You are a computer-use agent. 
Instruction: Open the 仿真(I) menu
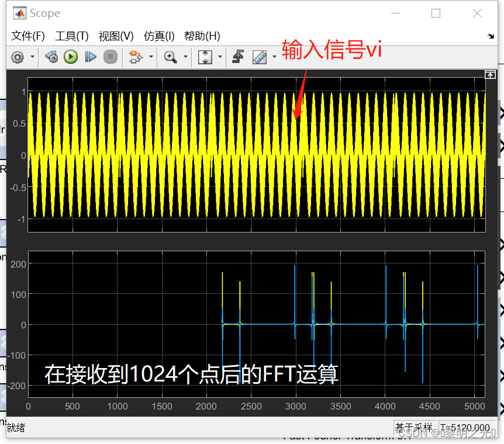click(158, 36)
